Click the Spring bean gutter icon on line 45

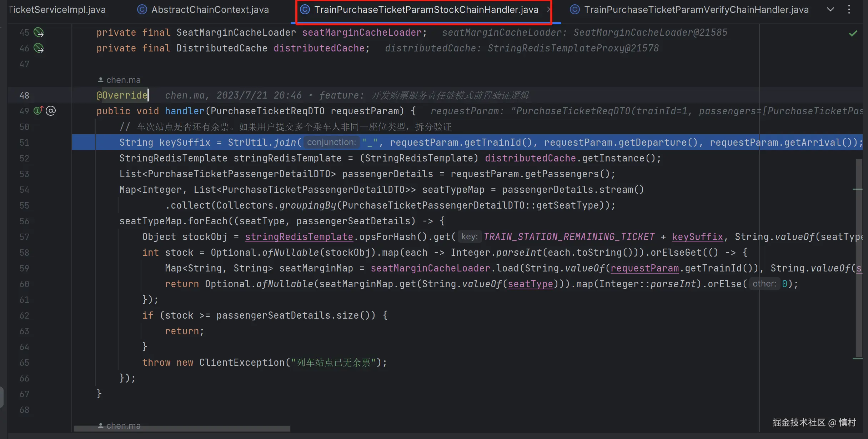click(39, 33)
